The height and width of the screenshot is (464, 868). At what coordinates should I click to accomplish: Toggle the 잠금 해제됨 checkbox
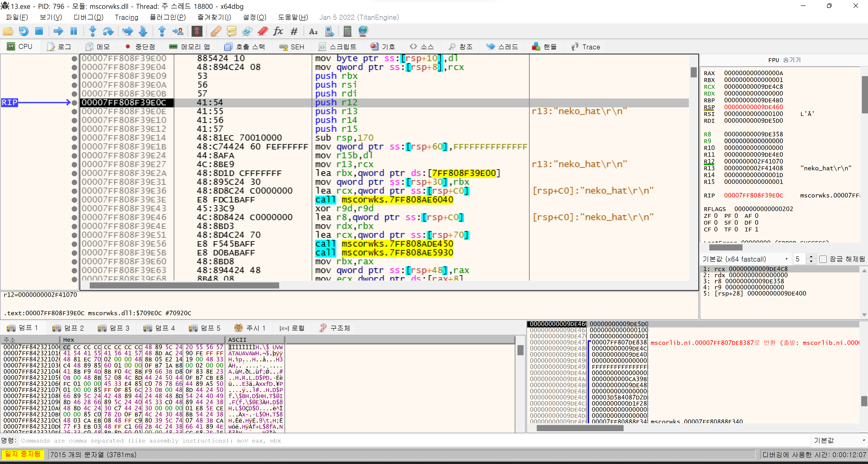[823, 259]
